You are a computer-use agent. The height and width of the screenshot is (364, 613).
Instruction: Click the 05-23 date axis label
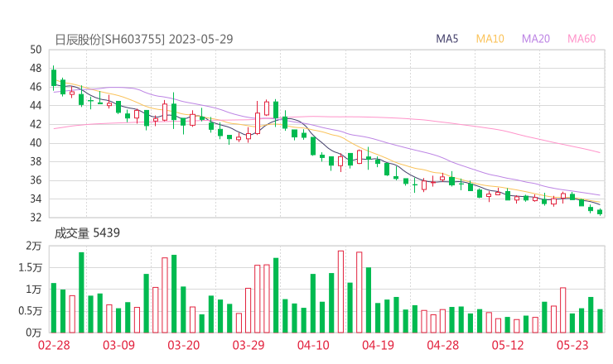click(x=572, y=345)
